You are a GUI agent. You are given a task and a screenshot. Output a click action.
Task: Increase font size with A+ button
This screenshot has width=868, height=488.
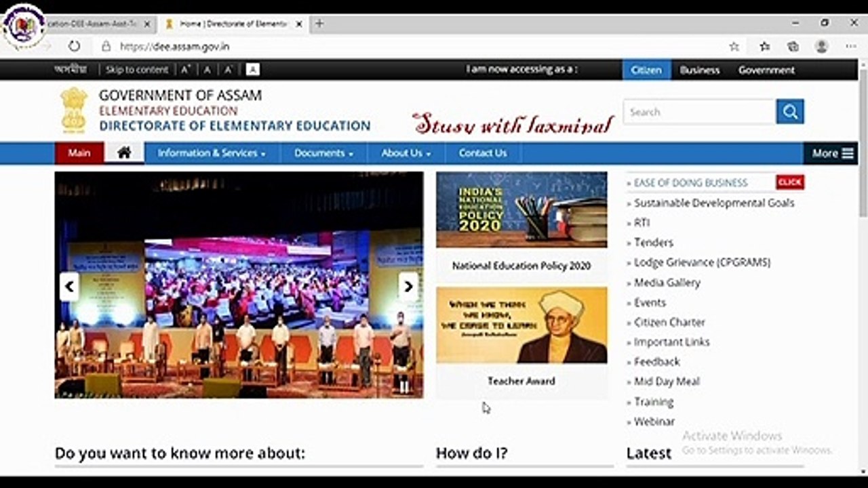click(x=186, y=69)
